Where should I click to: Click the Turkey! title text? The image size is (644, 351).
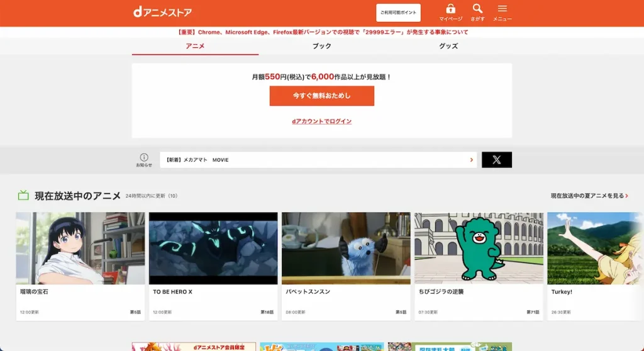click(562, 292)
